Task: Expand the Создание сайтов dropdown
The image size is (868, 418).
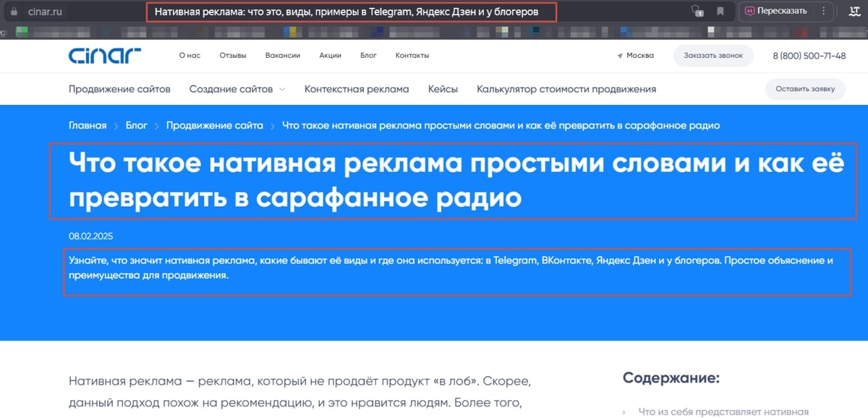Action: coord(237,89)
